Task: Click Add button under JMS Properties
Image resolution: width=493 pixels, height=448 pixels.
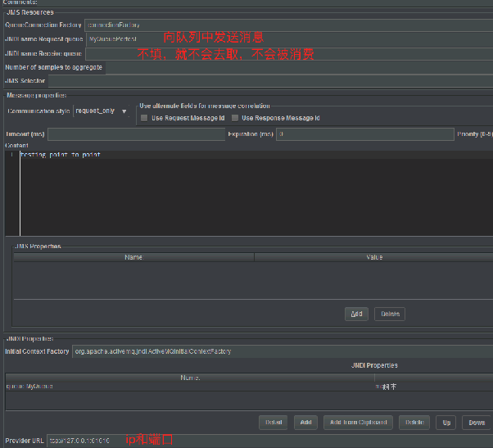Action: click(356, 314)
